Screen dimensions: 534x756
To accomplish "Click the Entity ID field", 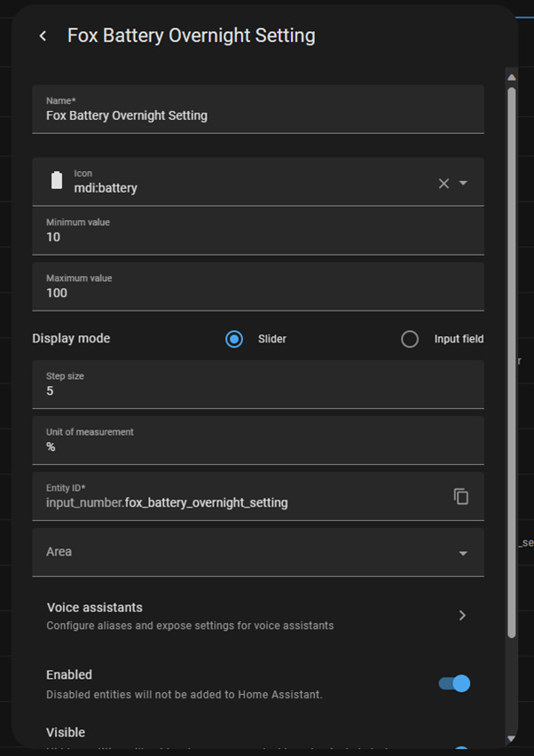I will [240, 502].
